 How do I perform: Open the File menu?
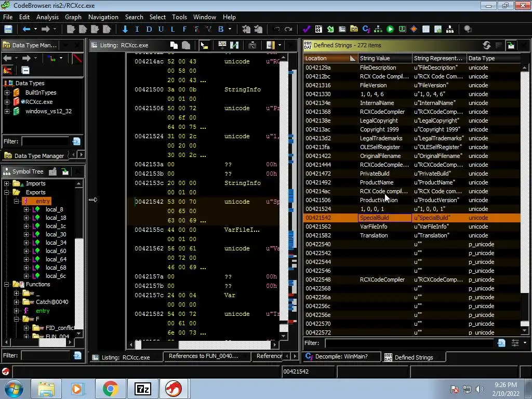coord(7,17)
